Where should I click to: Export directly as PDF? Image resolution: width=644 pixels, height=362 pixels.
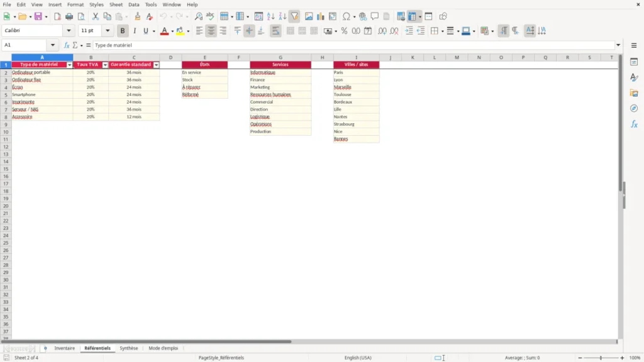pyautogui.click(x=57, y=16)
